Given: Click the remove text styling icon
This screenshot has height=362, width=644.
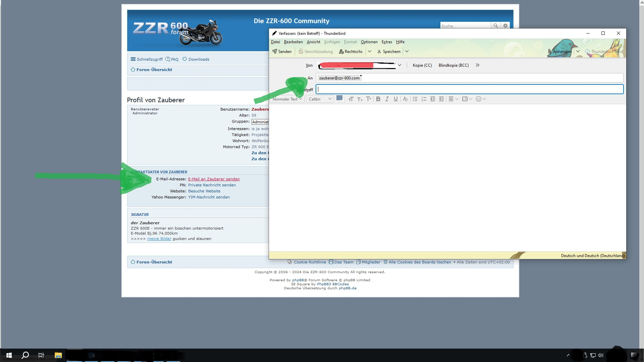Looking at the screenshot, I should click(x=405, y=99).
